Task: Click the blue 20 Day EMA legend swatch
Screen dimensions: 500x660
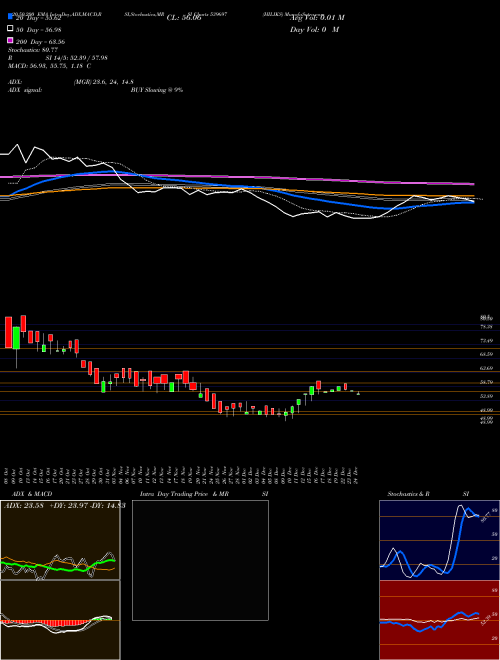Action: click(x=10, y=17)
